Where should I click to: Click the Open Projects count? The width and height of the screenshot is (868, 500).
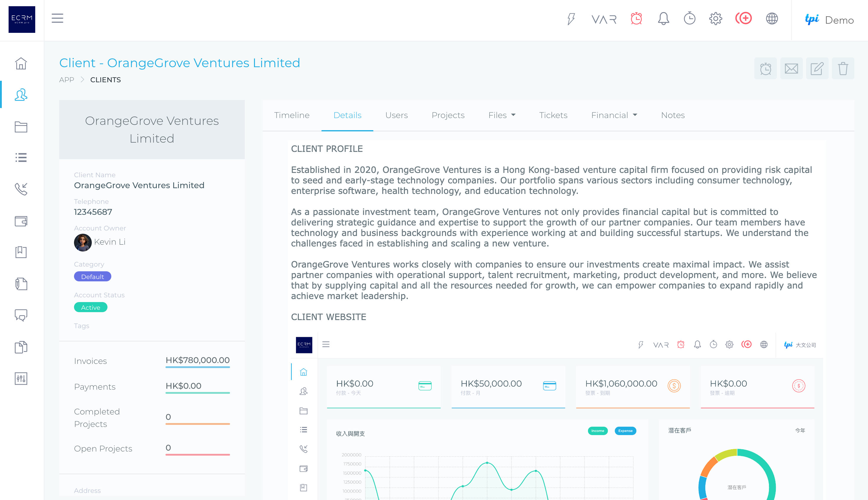click(x=168, y=448)
